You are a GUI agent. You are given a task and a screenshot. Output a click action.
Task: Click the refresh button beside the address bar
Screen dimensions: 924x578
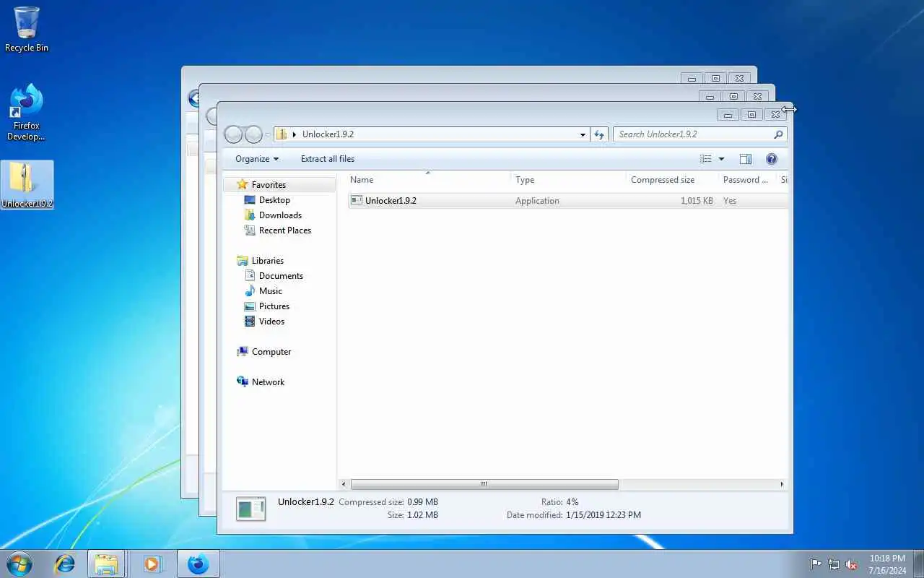[x=599, y=134]
